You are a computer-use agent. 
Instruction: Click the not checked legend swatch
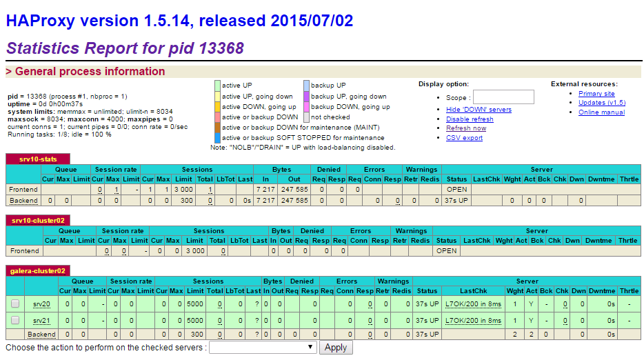pyautogui.click(x=306, y=117)
